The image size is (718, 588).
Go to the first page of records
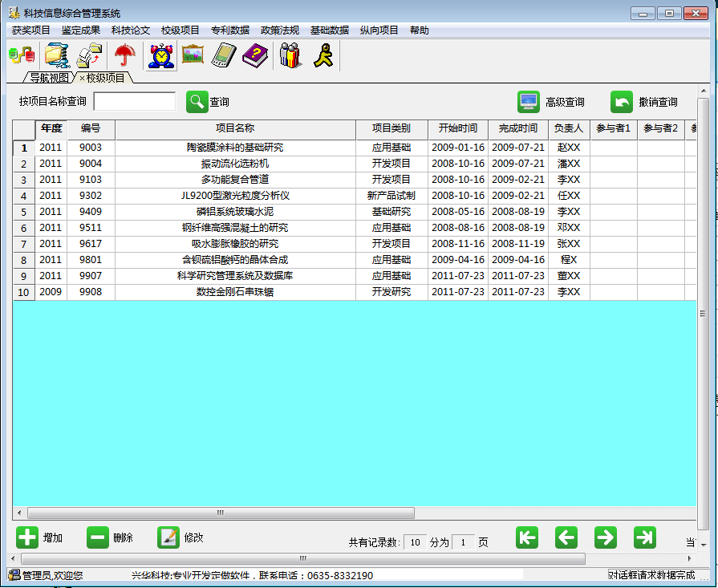pyautogui.click(x=527, y=537)
